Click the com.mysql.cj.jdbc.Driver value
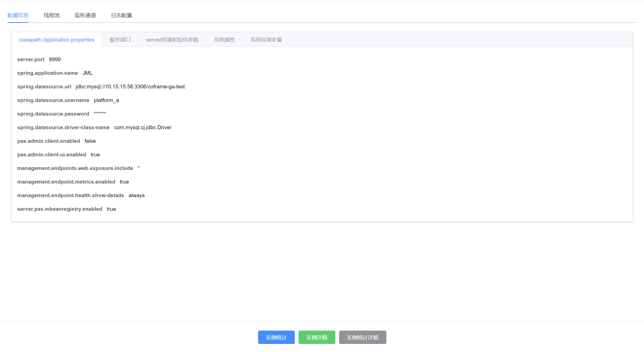This screenshot has height=352, width=644. click(143, 127)
